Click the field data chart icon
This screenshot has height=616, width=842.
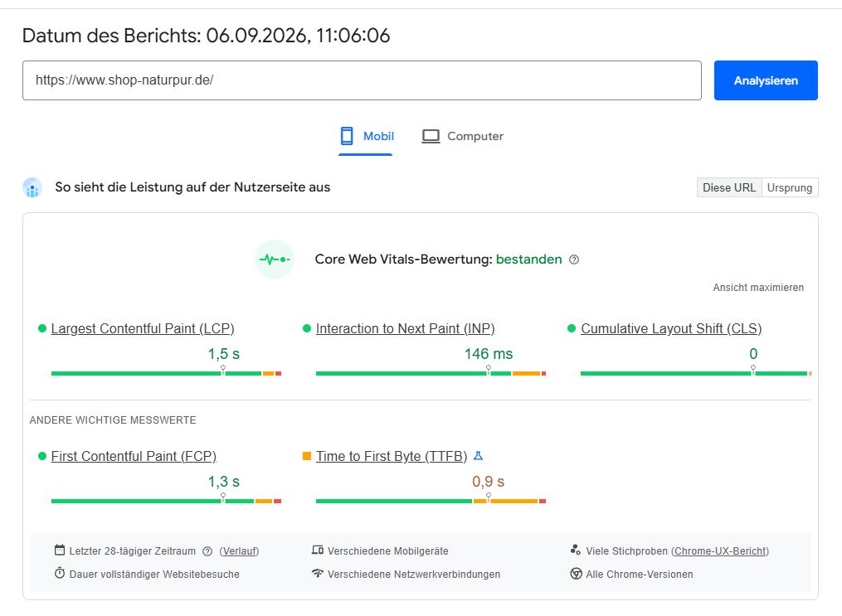32,187
